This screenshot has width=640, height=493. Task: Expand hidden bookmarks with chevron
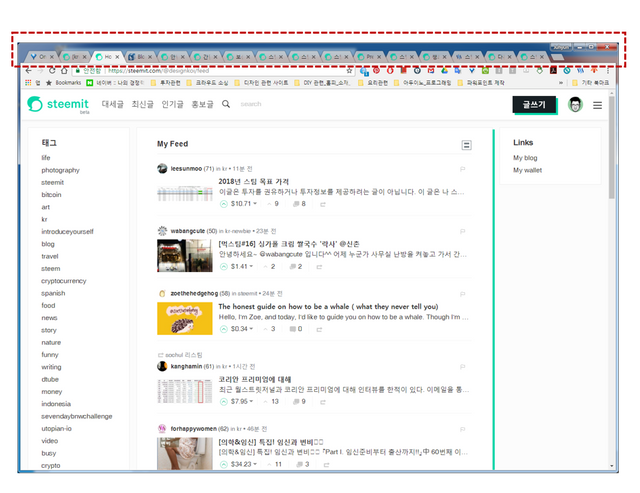point(561,83)
